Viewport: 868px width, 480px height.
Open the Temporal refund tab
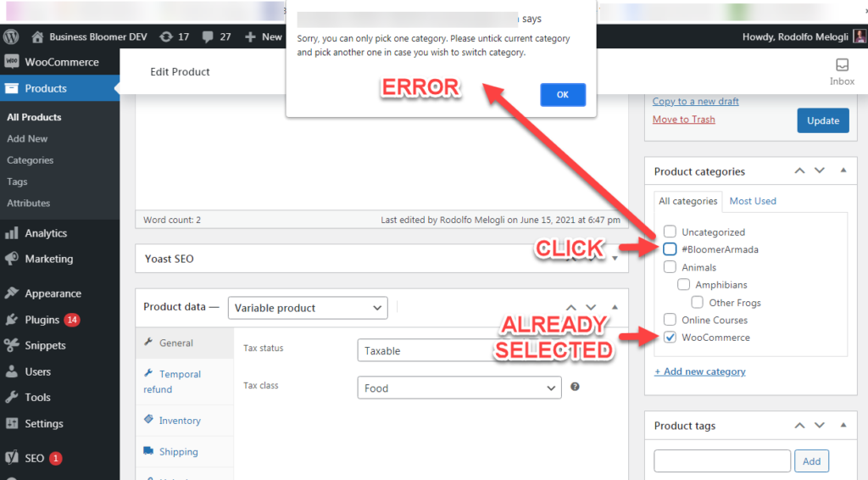coord(185,382)
